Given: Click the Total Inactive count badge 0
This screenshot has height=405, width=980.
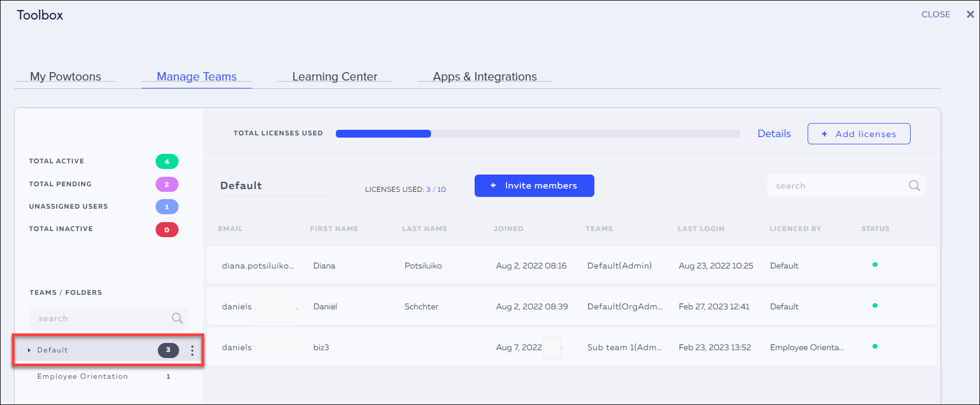Looking at the screenshot, I should (167, 229).
